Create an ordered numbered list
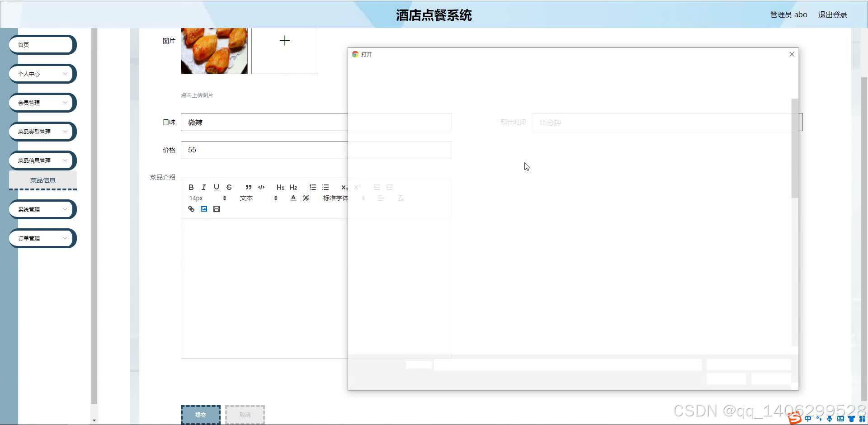The height and width of the screenshot is (425, 868). pos(312,187)
